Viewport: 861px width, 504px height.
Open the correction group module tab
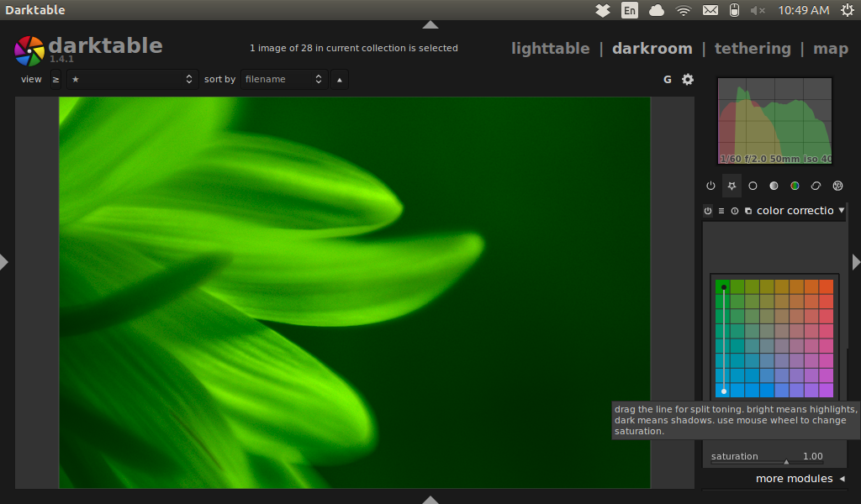point(816,186)
